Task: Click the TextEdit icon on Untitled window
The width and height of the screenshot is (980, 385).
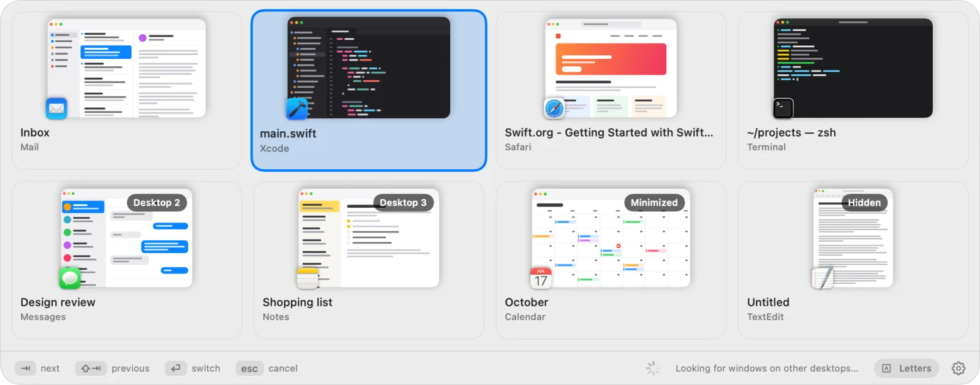Action: 823,277
